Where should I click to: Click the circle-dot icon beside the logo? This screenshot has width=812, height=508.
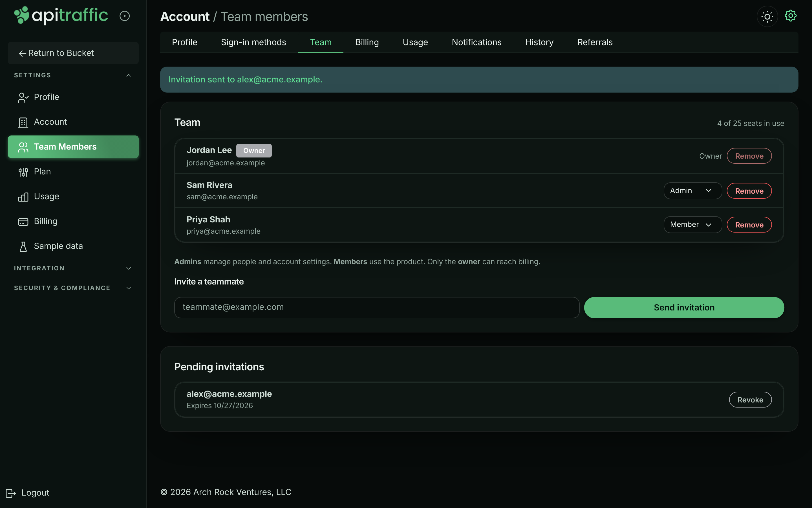[x=125, y=16]
